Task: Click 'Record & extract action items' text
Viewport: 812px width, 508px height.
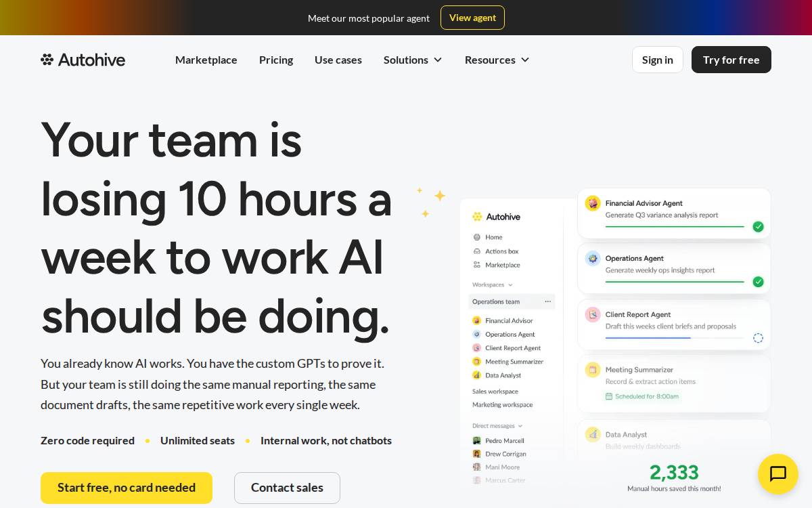Action: [650, 381]
